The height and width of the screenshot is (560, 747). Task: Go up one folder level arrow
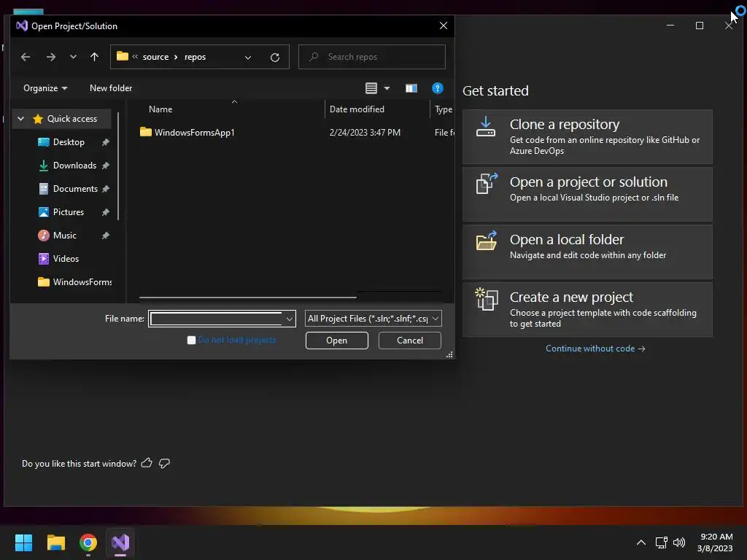pyautogui.click(x=94, y=57)
